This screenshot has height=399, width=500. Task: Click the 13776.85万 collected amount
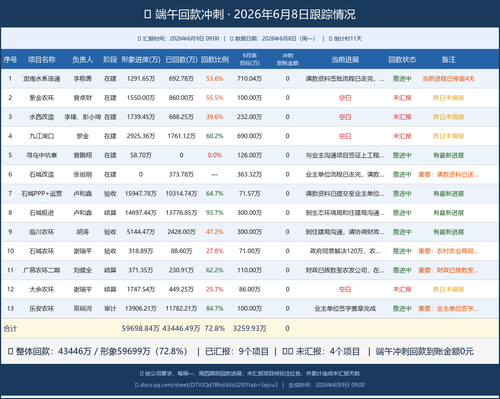click(181, 213)
